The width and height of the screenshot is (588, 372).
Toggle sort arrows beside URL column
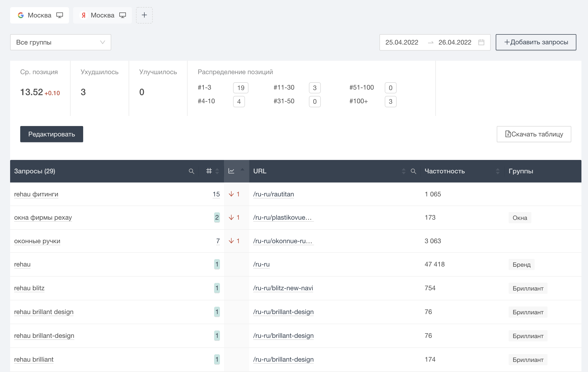(x=403, y=171)
